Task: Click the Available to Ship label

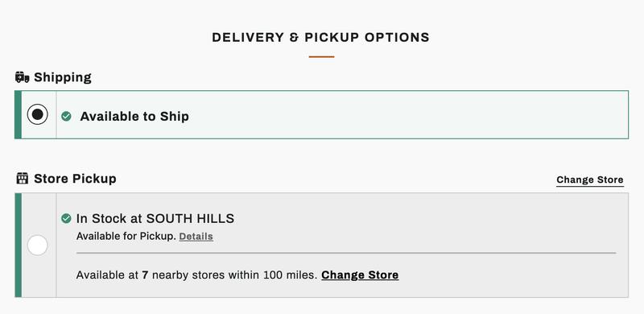Action: click(x=134, y=116)
